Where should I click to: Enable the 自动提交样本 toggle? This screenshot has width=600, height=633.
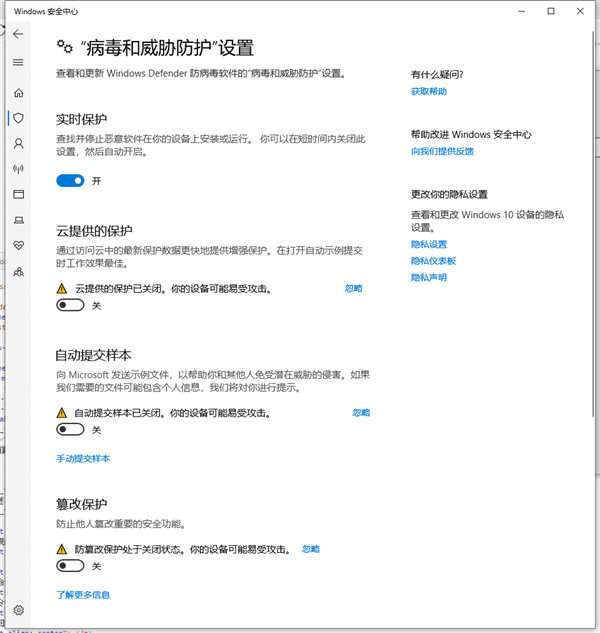(x=70, y=429)
